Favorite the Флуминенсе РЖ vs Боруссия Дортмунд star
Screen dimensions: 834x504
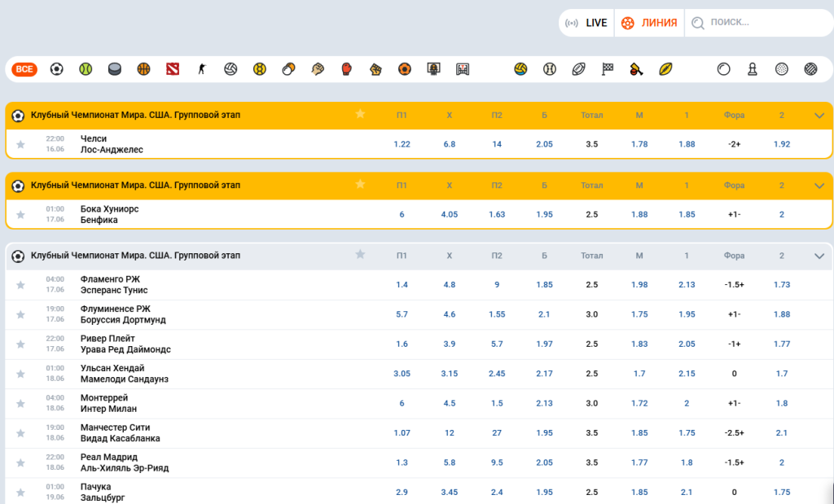pyautogui.click(x=20, y=315)
